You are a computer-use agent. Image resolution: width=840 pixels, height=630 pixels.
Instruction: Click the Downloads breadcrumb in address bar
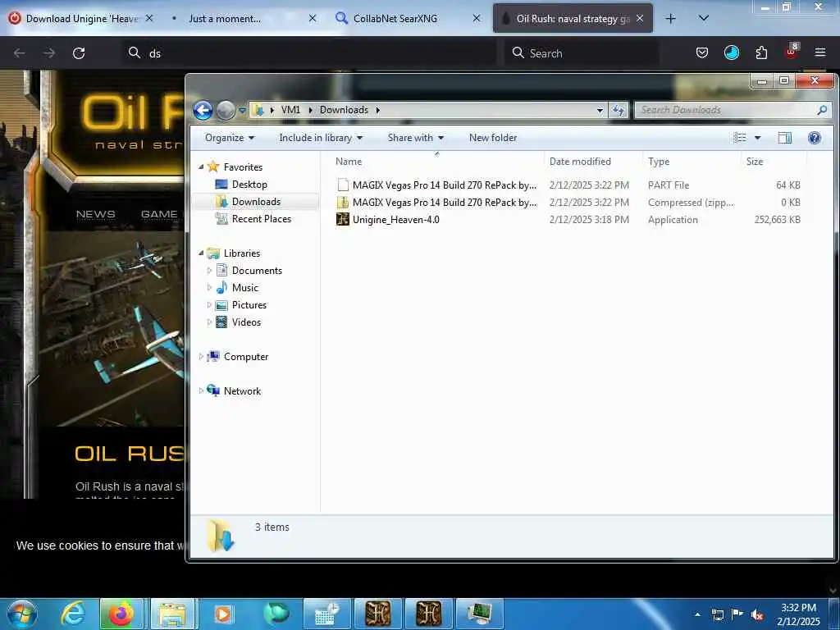[x=344, y=110]
